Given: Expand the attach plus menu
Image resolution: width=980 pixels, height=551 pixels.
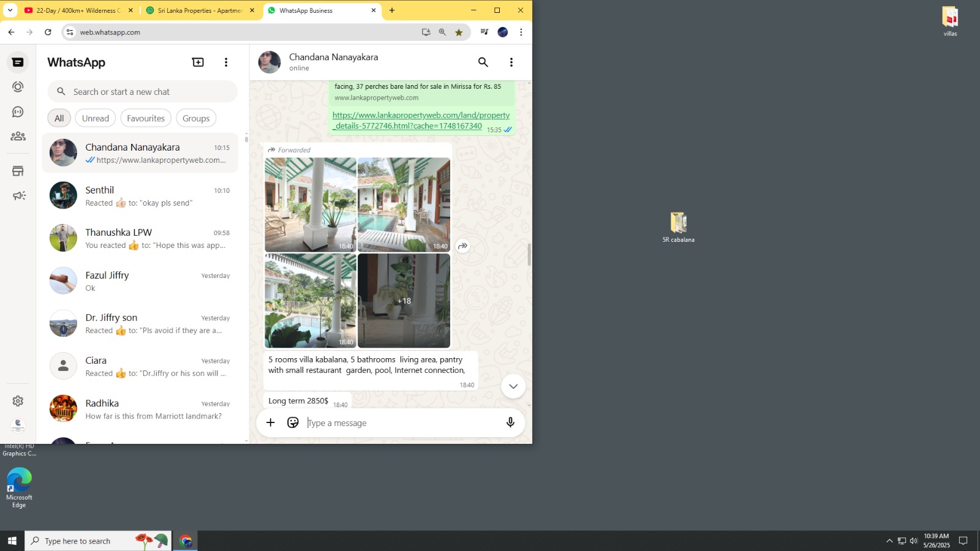Looking at the screenshot, I should coord(270,423).
